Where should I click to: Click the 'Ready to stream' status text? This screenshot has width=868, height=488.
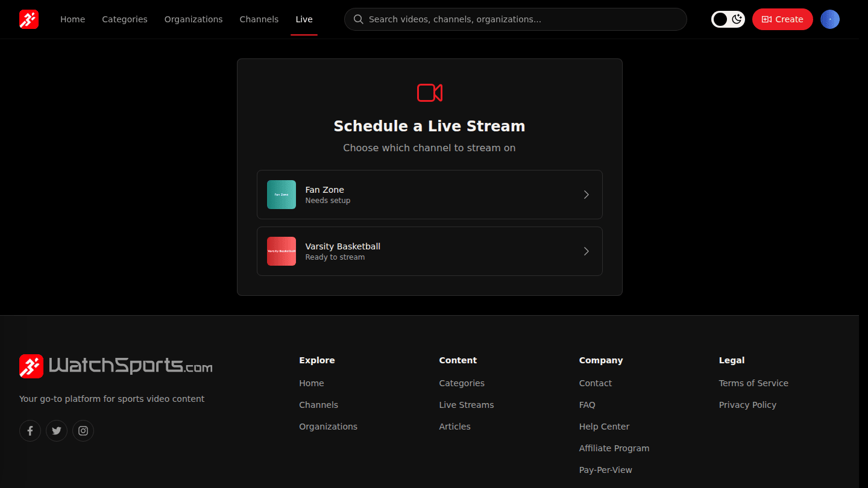pos(335,257)
